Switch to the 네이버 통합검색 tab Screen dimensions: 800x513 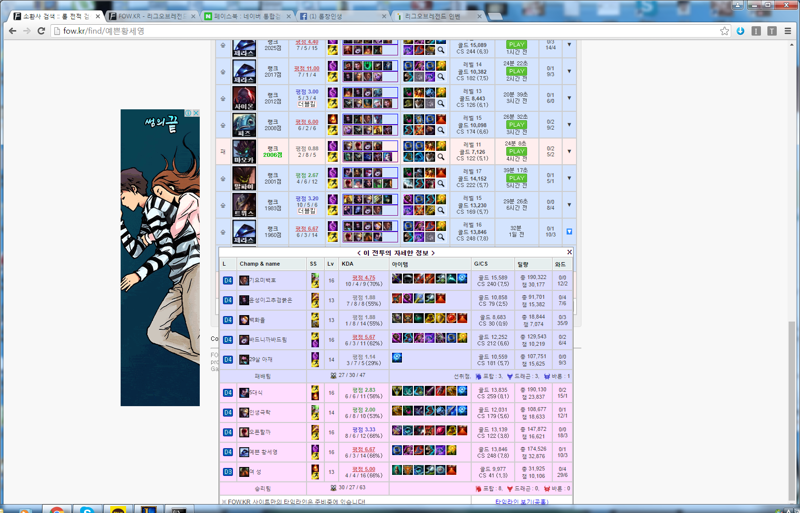(x=247, y=16)
